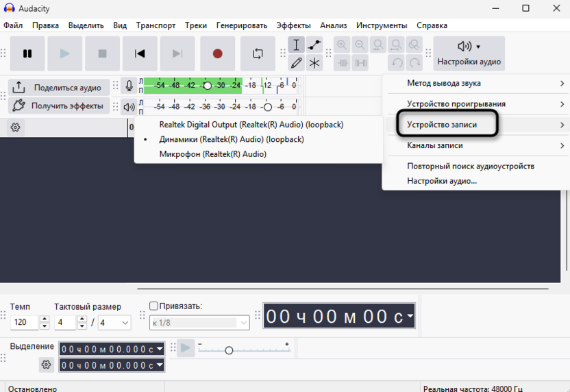Click the Play-at-speed button
This screenshot has width=570, height=392.
pos(186,348)
